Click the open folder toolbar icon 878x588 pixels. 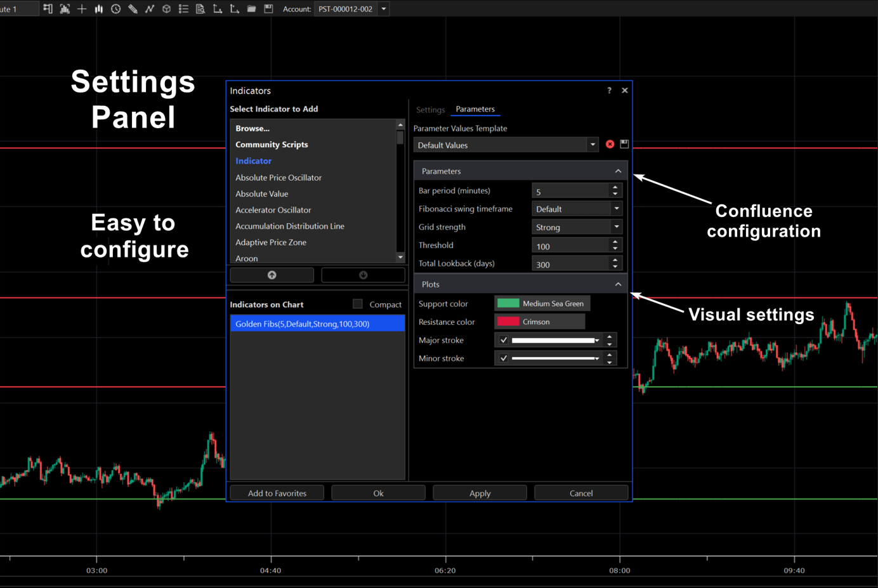251,9
